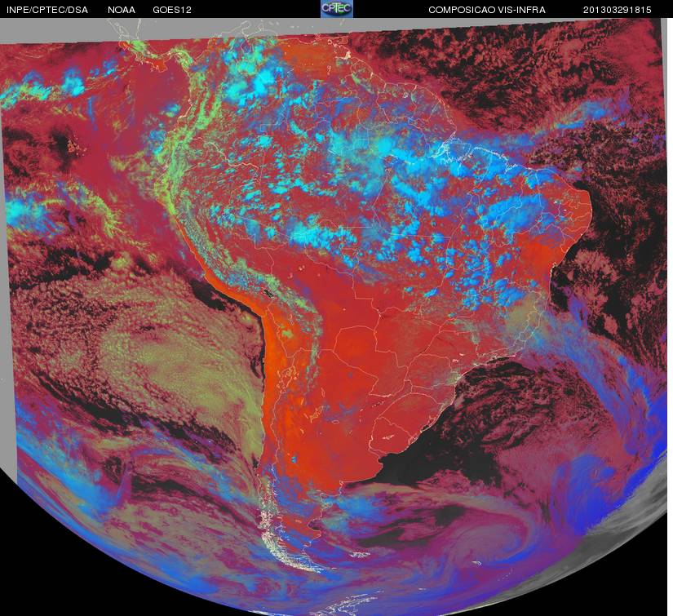Click the NOAA label in header
The width and height of the screenshot is (673, 616).
click(122, 10)
